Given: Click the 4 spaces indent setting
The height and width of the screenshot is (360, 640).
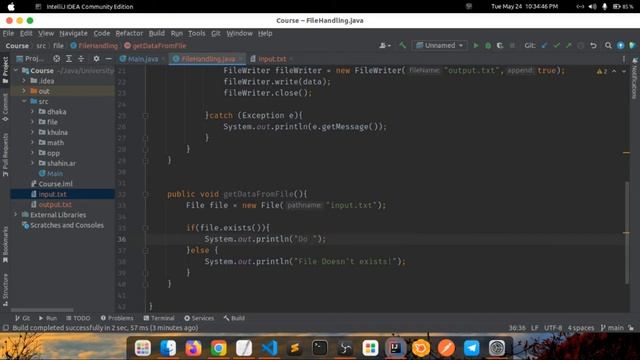Looking at the screenshot, I should coord(581,328).
